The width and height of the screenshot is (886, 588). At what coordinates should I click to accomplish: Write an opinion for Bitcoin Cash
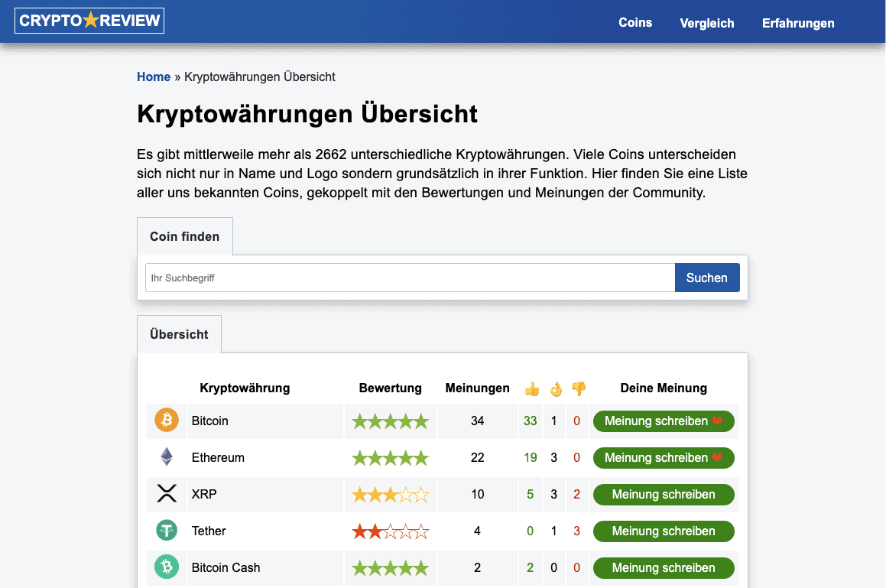[x=664, y=568]
